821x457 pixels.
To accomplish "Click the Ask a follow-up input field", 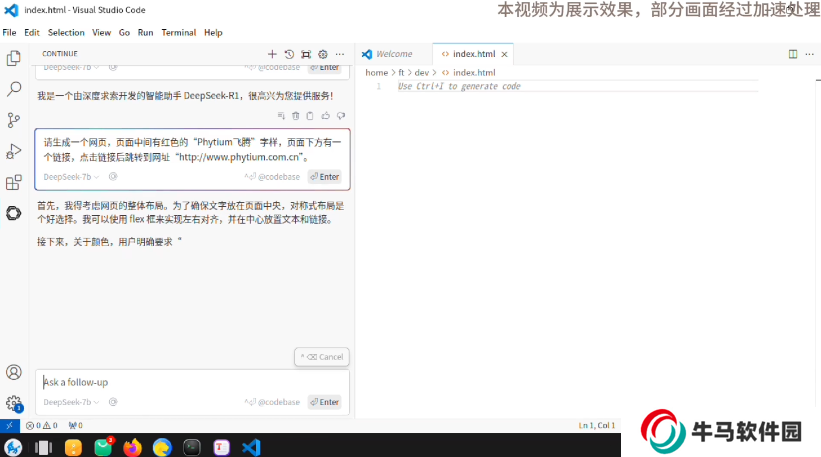I will (190, 382).
